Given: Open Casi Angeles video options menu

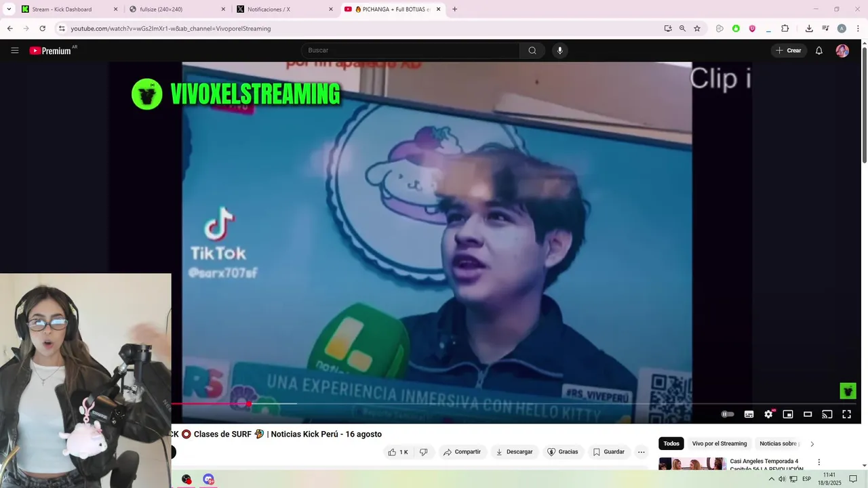Looking at the screenshot, I should (x=818, y=462).
